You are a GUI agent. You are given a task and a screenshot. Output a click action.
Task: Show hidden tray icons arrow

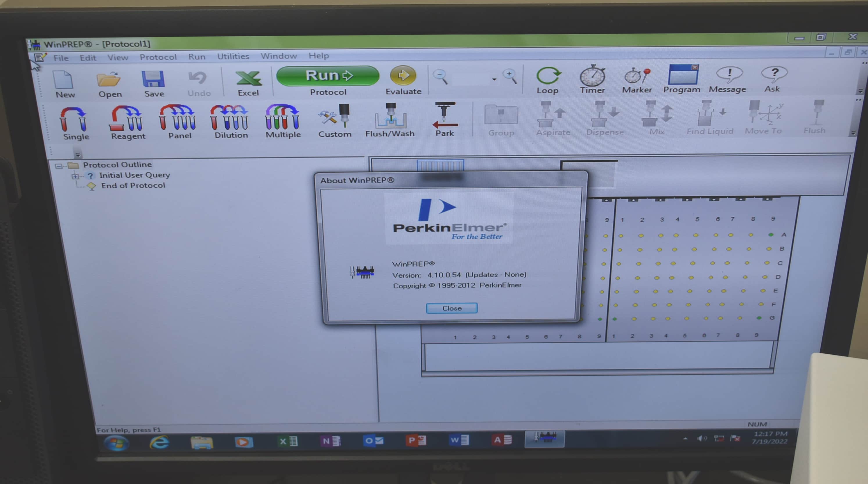point(685,438)
